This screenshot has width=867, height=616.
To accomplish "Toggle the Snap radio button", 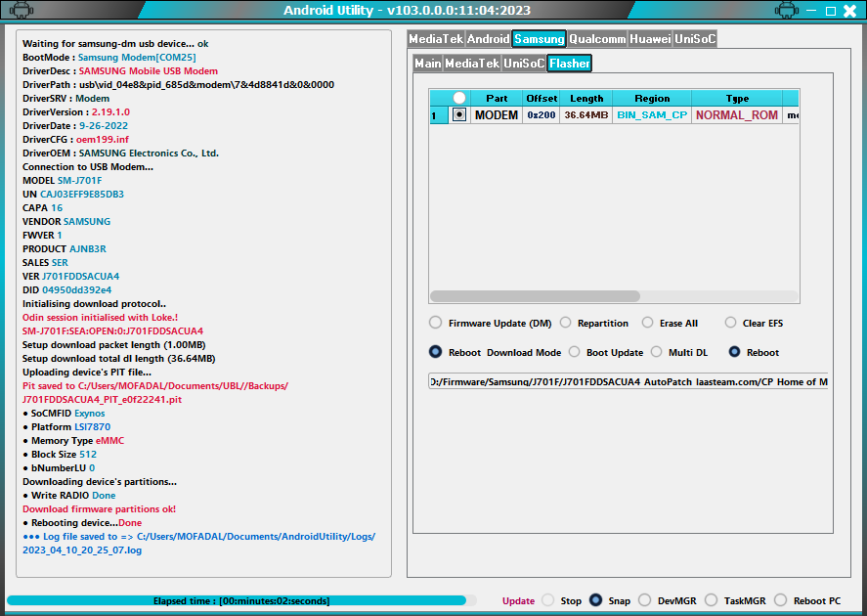I will pos(595,600).
